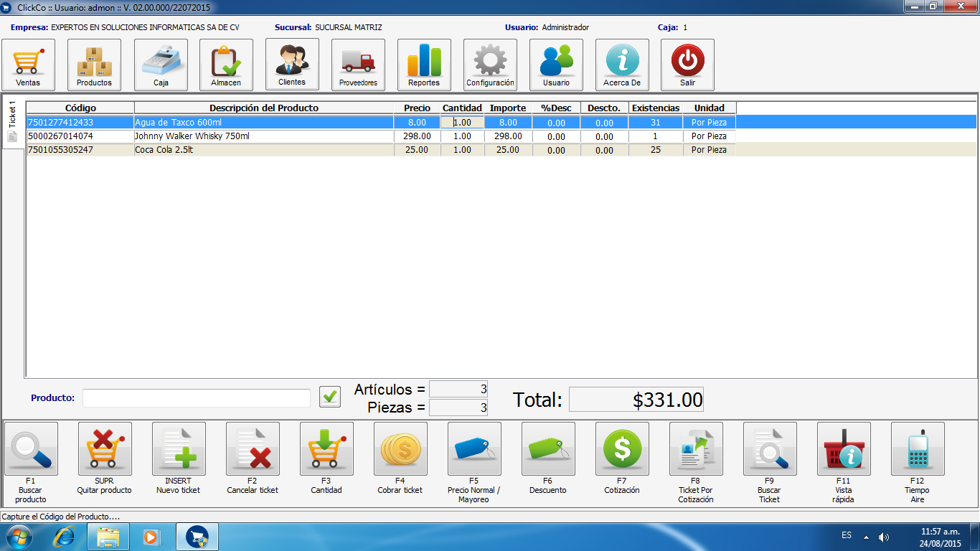Open the Configuración gear module
This screenshot has height=551, width=980.
(490, 65)
